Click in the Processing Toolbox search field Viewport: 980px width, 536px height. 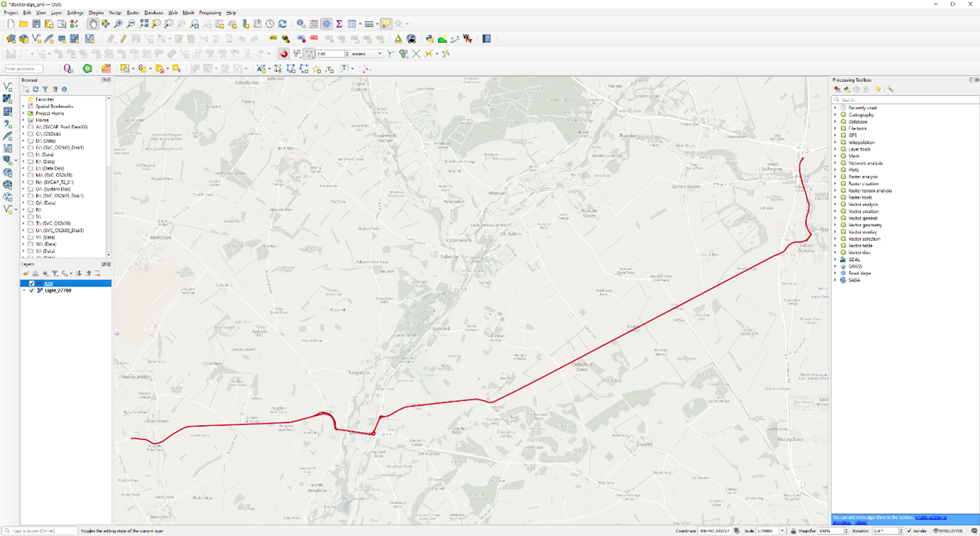(906, 100)
